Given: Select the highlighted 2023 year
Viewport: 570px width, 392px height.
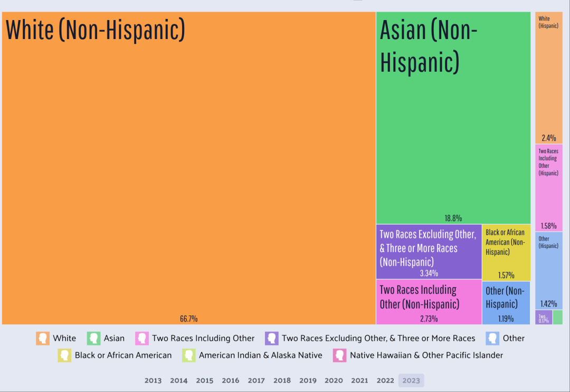Looking at the screenshot, I should tap(411, 380).
